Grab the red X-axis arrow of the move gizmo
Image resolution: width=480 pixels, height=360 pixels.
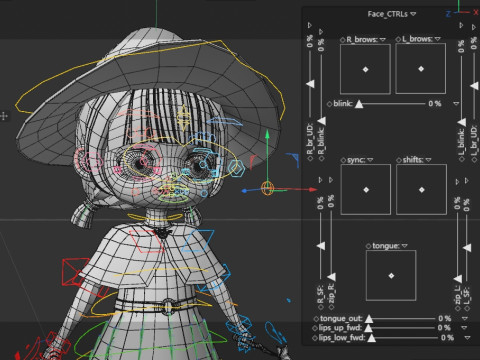tap(313, 190)
